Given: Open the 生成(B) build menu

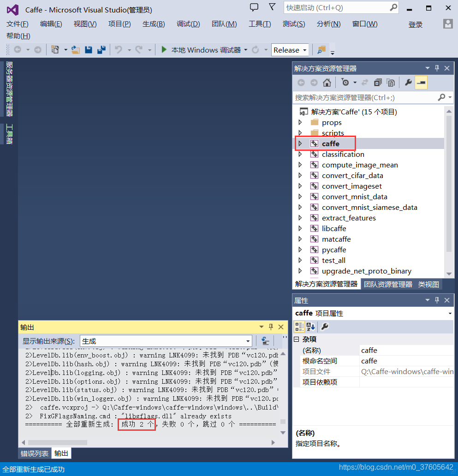Looking at the screenshot, I should 154,24.
